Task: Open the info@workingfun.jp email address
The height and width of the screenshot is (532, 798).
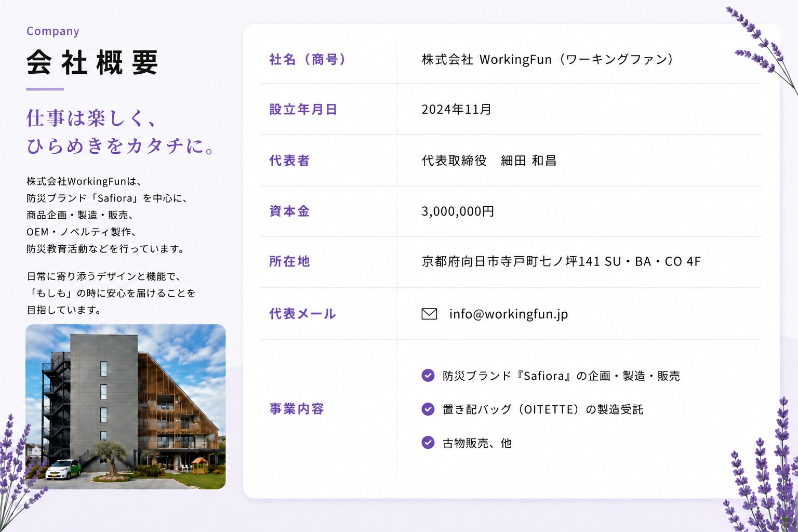Action: click(509, 314)
